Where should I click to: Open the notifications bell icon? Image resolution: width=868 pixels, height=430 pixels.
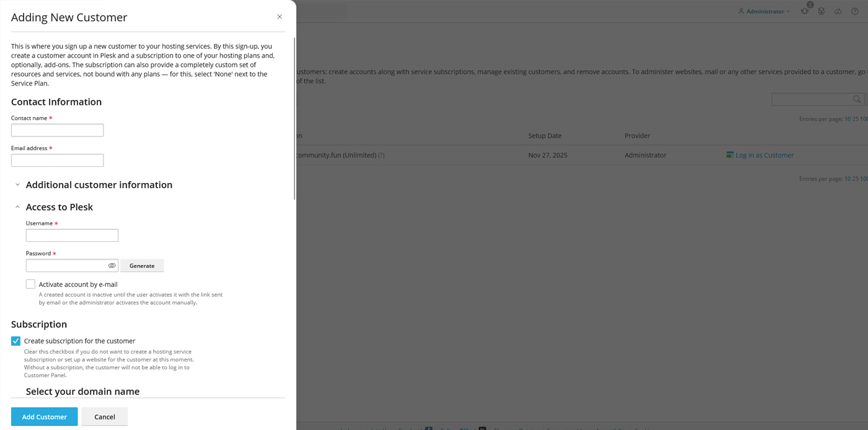pyautogui.click(x=805, y=11)
